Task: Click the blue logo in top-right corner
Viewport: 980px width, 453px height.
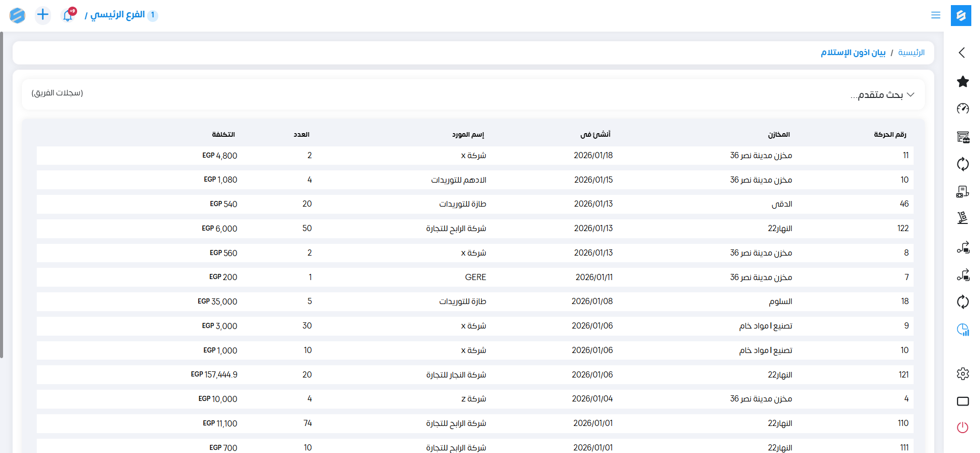Action: [x=961, y=15]
